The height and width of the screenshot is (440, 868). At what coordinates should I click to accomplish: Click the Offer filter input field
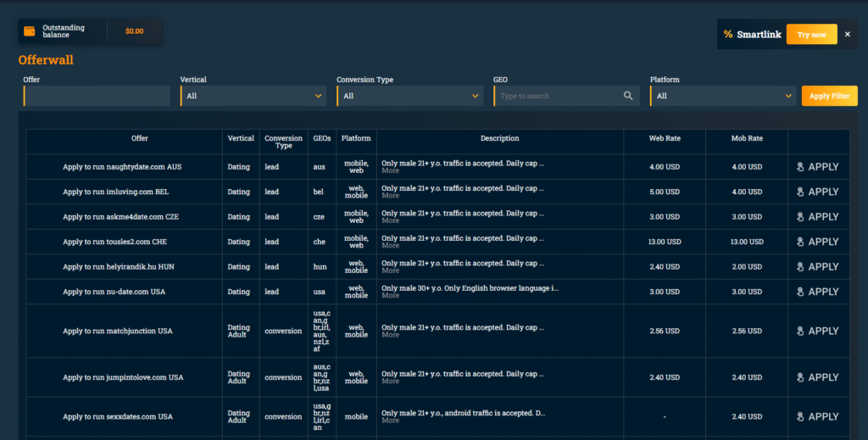pos(97,96)
